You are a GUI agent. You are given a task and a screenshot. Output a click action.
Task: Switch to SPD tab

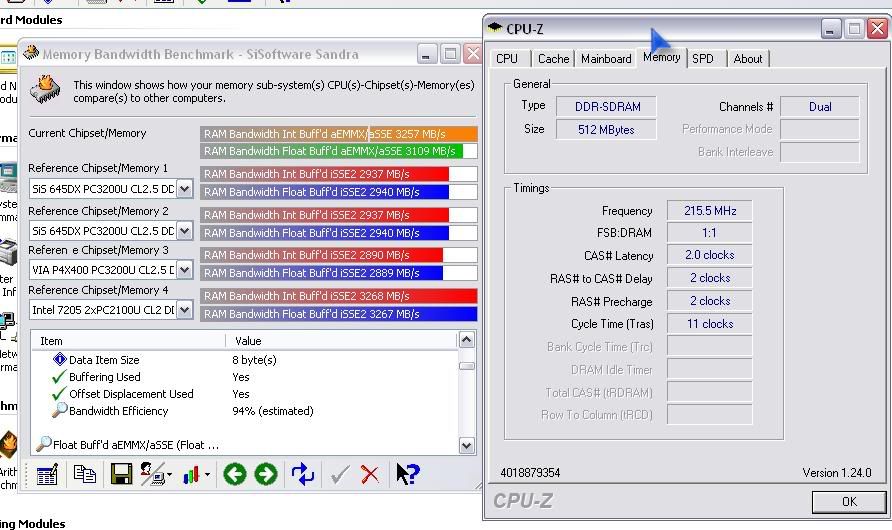(703, 59)
